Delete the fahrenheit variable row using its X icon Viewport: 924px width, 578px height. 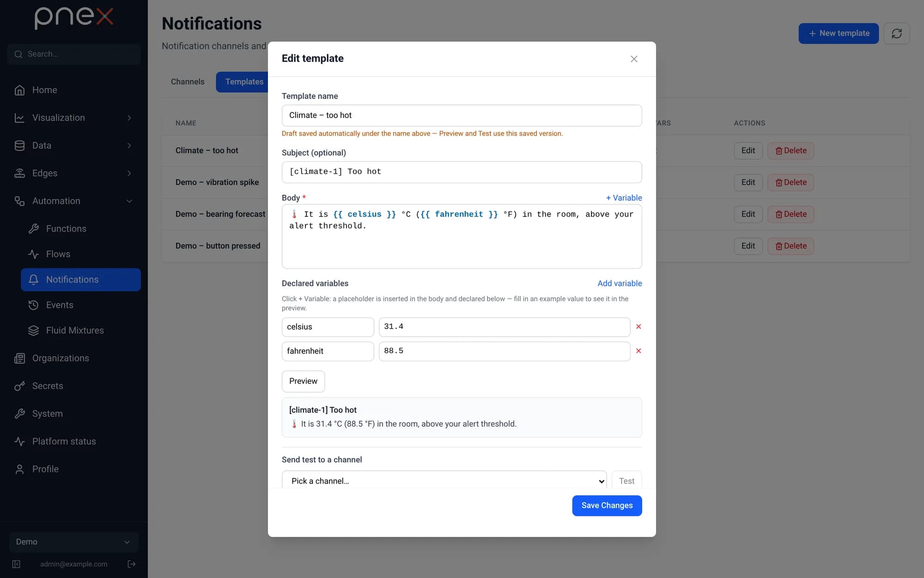point(638,351)
